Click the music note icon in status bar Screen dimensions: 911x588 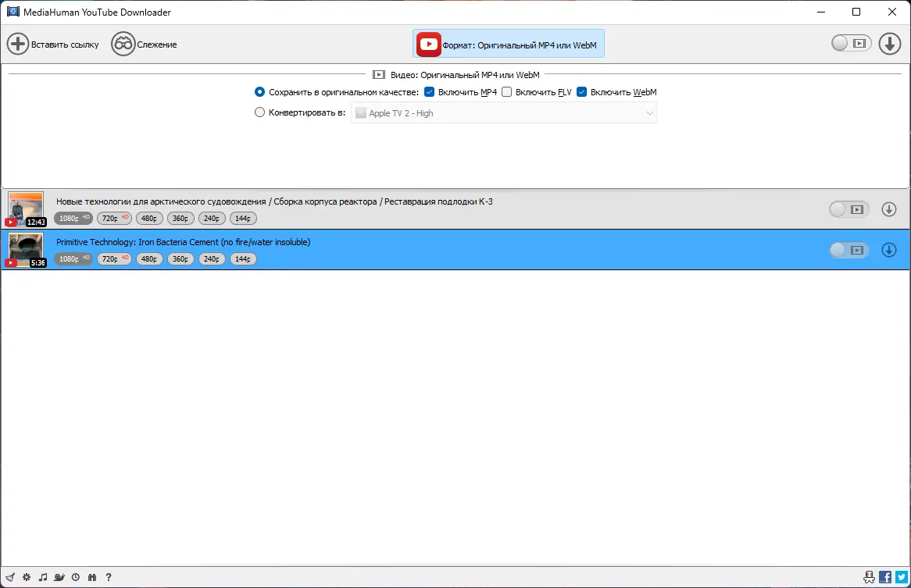point(43,577)
